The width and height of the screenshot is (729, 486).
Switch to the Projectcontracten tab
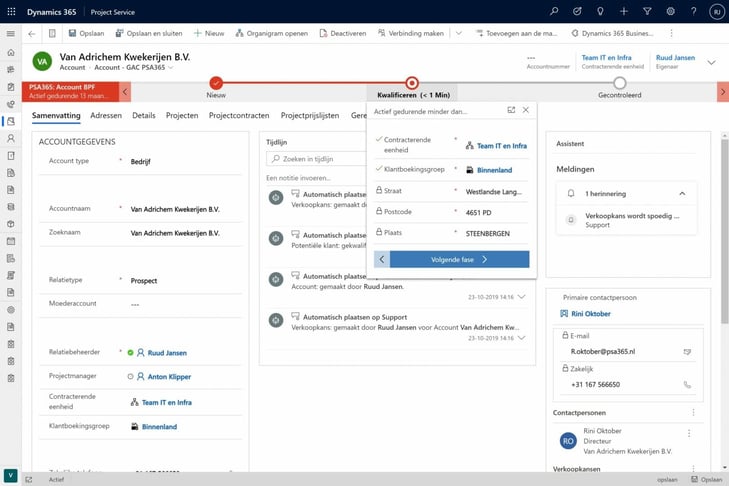(239, 116)
